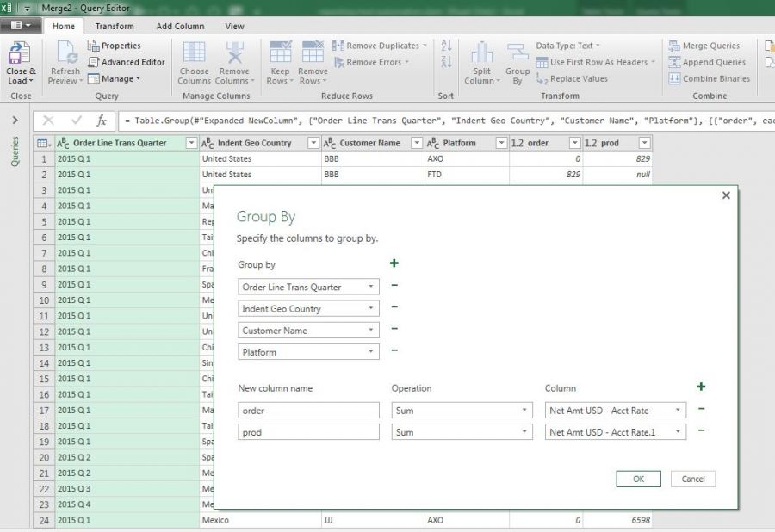The image size is (775, 532).
Task: Open the Net Amt USD - Acct Rate.1 column dropdown
Action: [678, 432]
